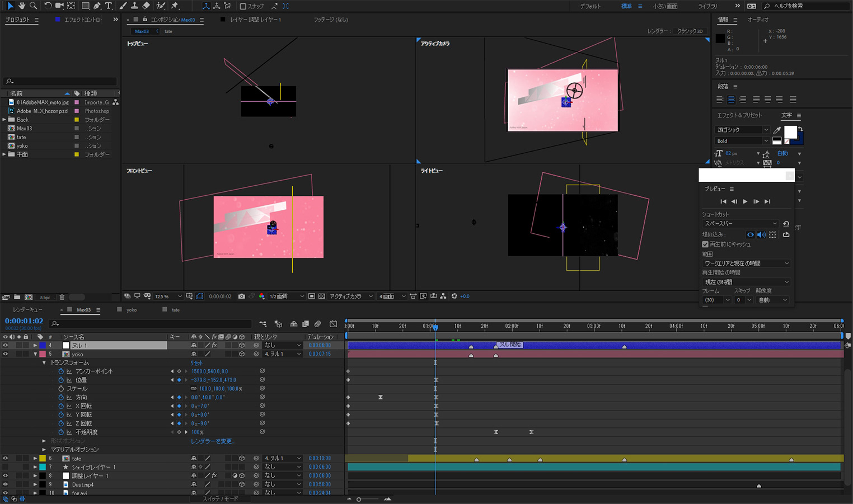The width and height of the screenshot is (853, 504).
Task: Select the Unified Camera tool
Action: pyautogui.click(x=59, y=6)
